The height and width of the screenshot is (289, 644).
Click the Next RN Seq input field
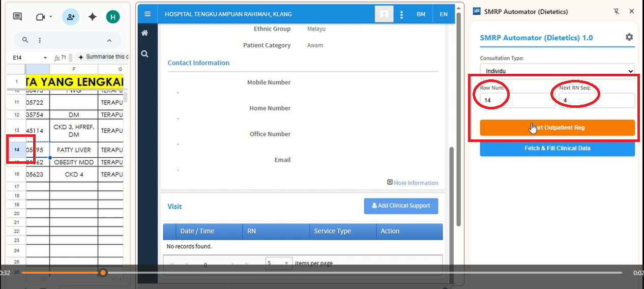click(x=597, y=100)
